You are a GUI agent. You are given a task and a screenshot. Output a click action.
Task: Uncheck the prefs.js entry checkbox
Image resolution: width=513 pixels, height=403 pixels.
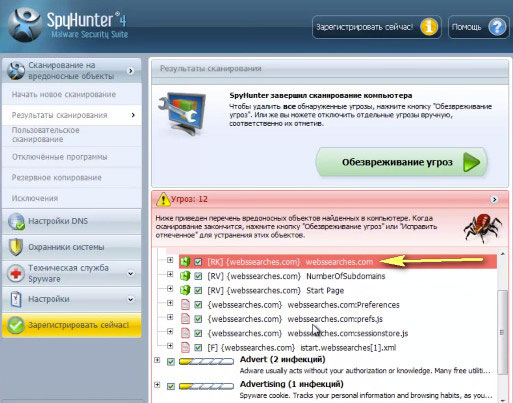click(x=198, y=319)
